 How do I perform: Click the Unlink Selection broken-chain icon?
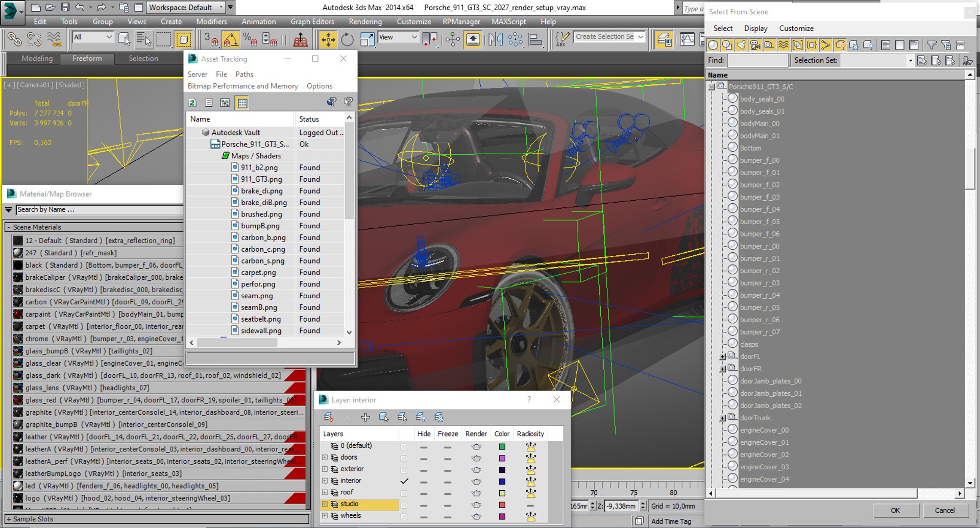[x=34, y=39]
